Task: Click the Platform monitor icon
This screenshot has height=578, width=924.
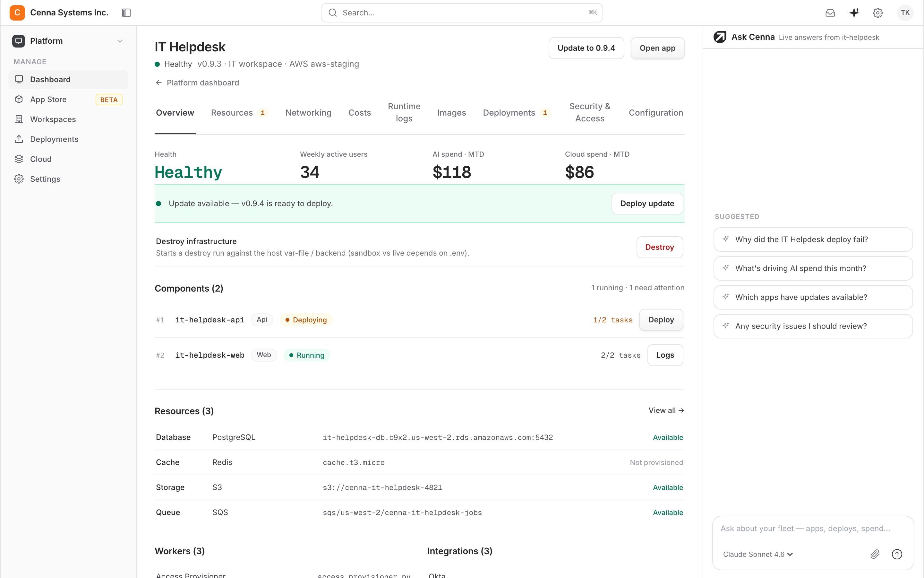Action: coord(18,41)
